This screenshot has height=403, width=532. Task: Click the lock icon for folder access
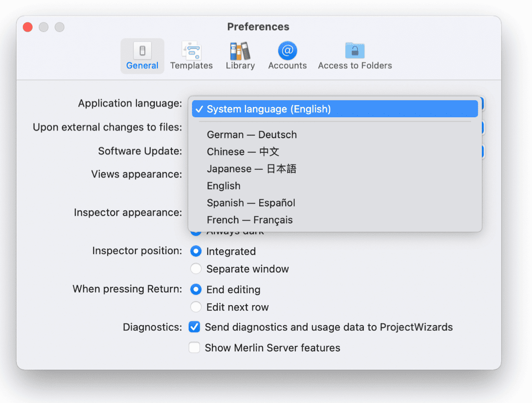tap(355, 51)
